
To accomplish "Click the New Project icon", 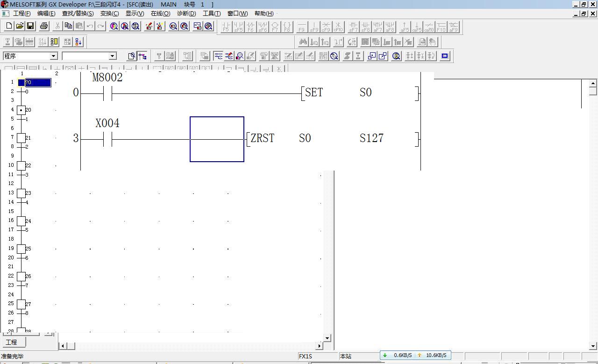I will coord(8,26).
